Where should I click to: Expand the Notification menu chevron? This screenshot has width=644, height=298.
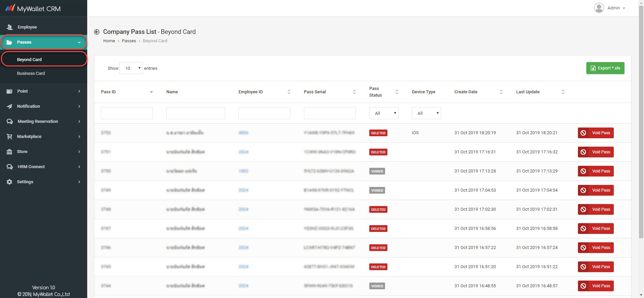tap(79, 106)
